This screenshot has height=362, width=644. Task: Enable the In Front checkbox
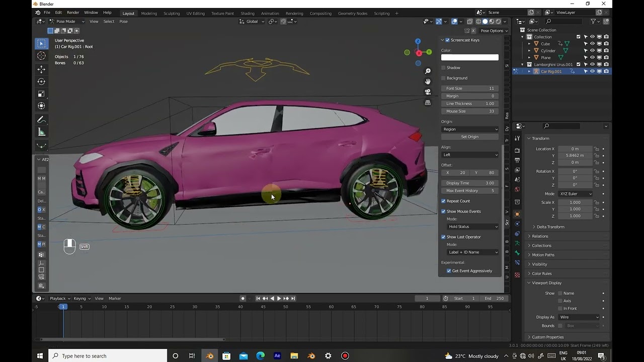(x=560, y=309)
